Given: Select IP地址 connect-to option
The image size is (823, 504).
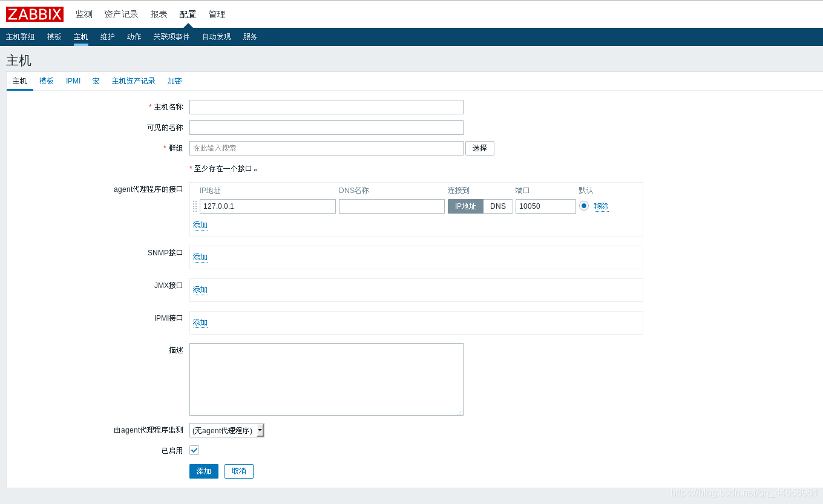Looking at the screenshot, I should click(x=465, y=206).
